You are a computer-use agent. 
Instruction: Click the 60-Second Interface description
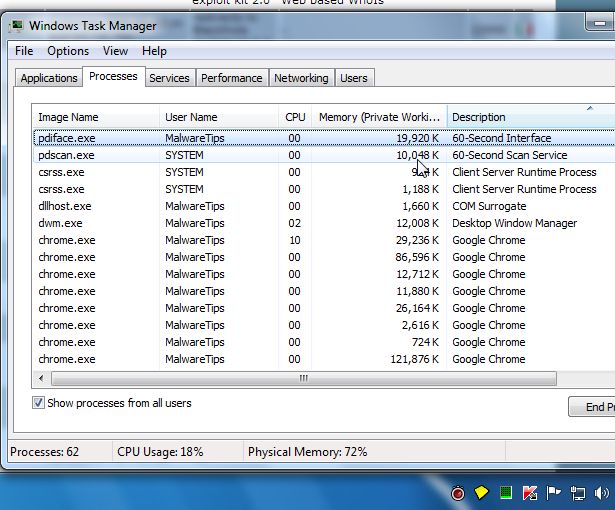(x=502, y=138)
